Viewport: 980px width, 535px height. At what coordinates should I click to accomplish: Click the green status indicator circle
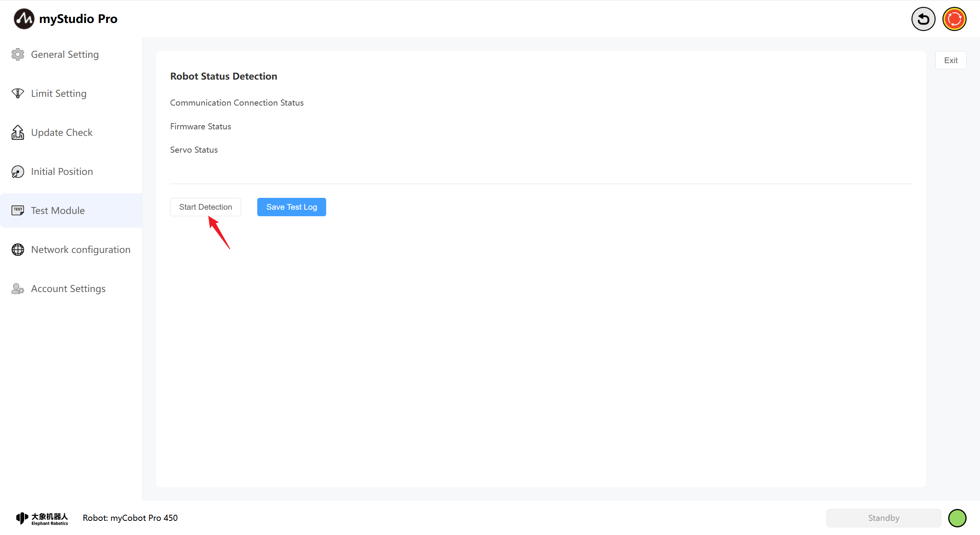957,518
